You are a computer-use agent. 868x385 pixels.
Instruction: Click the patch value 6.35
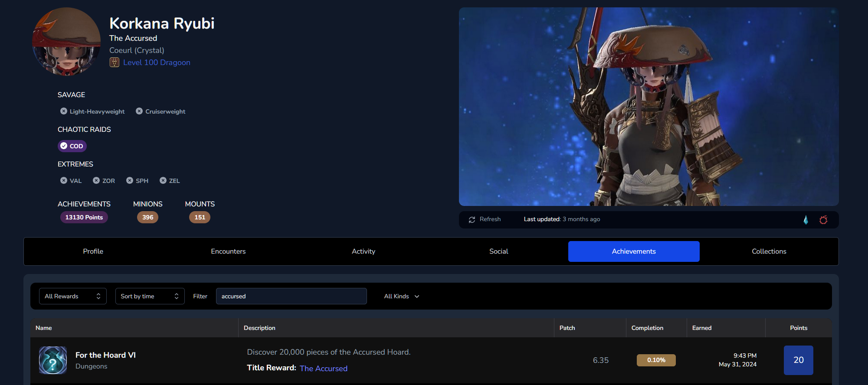[601, 360]
